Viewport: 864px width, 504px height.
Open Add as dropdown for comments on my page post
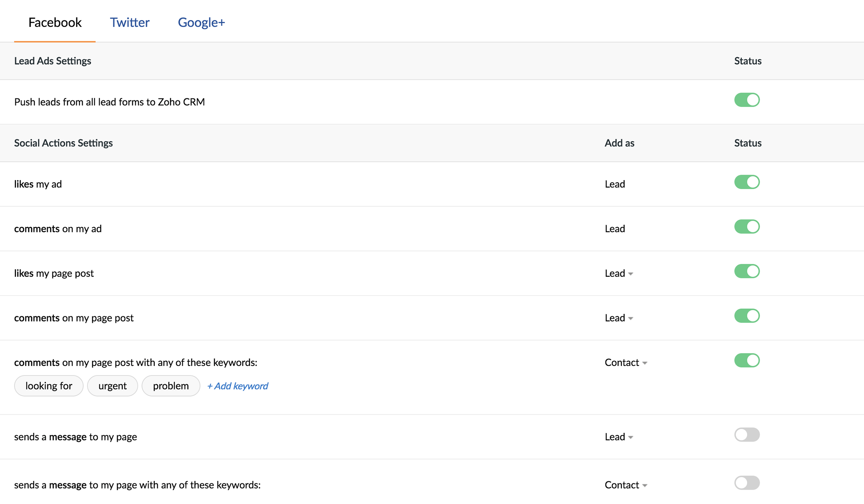coord(619,318)
